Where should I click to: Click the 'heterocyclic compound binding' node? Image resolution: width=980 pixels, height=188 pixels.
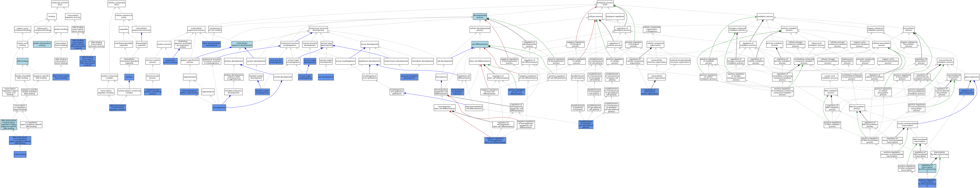(x=42, y=29)
